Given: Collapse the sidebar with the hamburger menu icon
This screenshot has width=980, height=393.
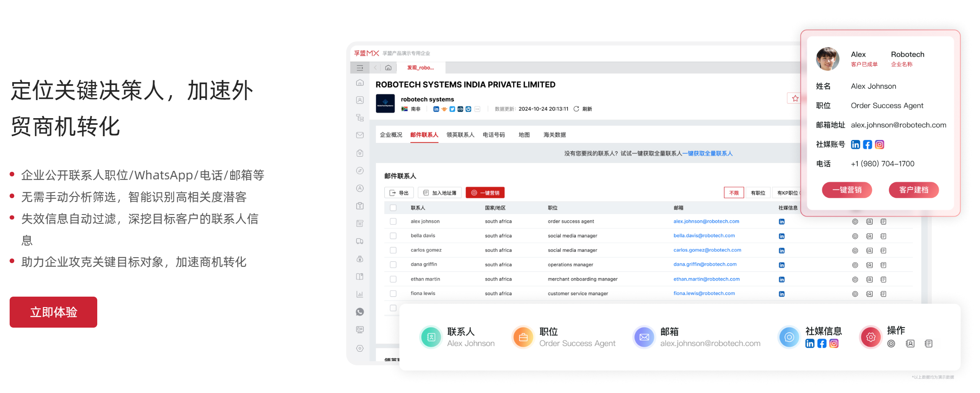Looking at the screenshot, I should point(360,68).
